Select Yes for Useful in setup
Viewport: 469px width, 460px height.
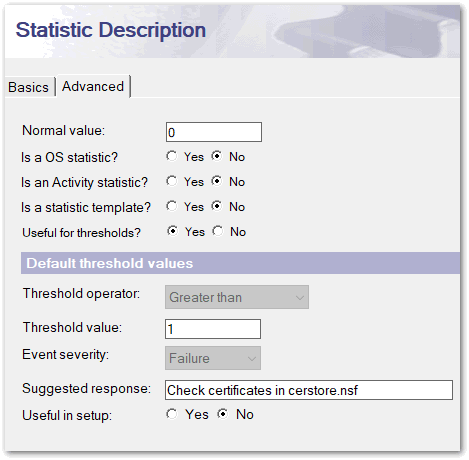pyautogui.click(x=172, y=414)
